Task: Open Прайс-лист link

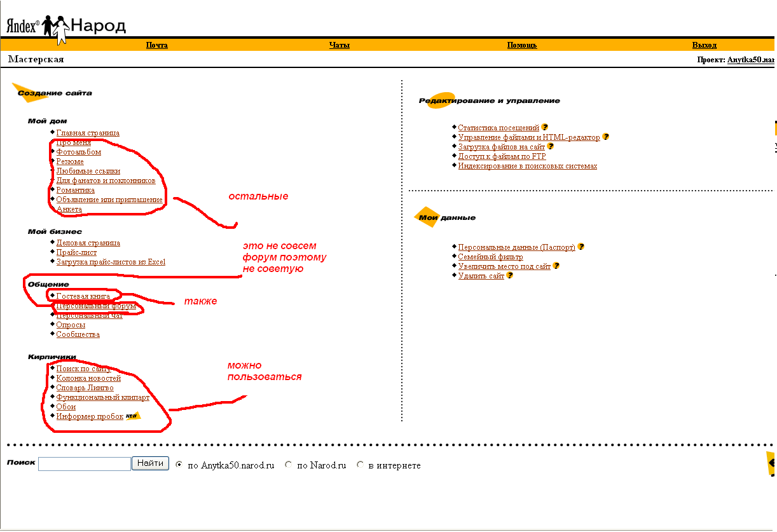Action: [x=77, y=252]
